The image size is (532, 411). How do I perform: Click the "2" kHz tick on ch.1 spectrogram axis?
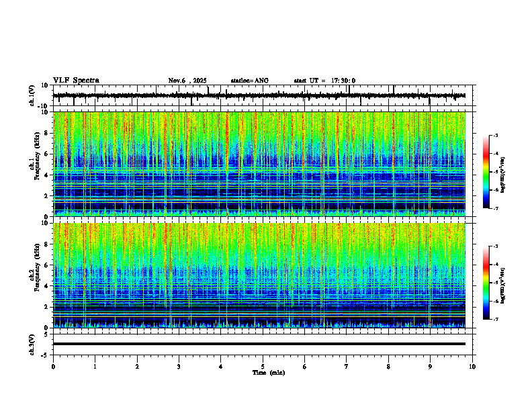tap(47, 196)
